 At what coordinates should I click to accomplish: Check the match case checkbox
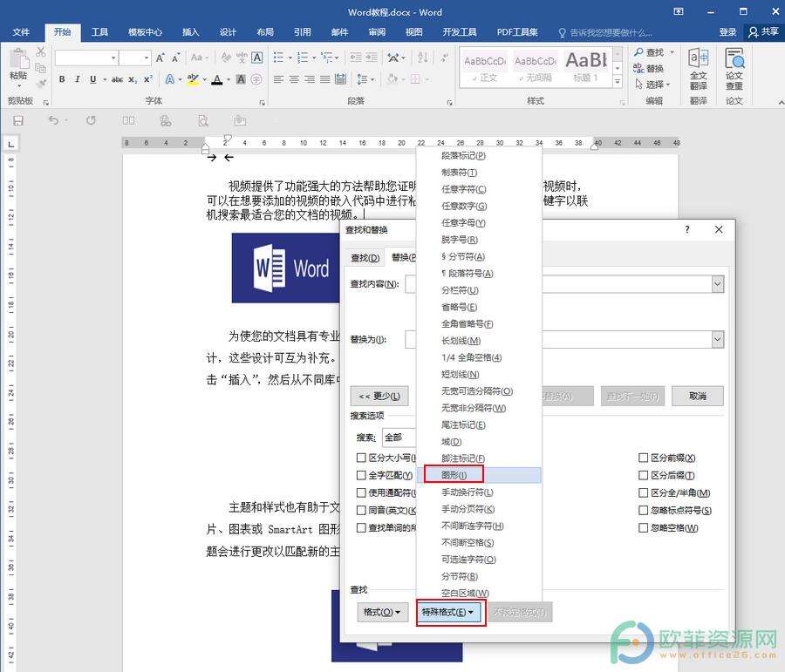click(361, 458)
